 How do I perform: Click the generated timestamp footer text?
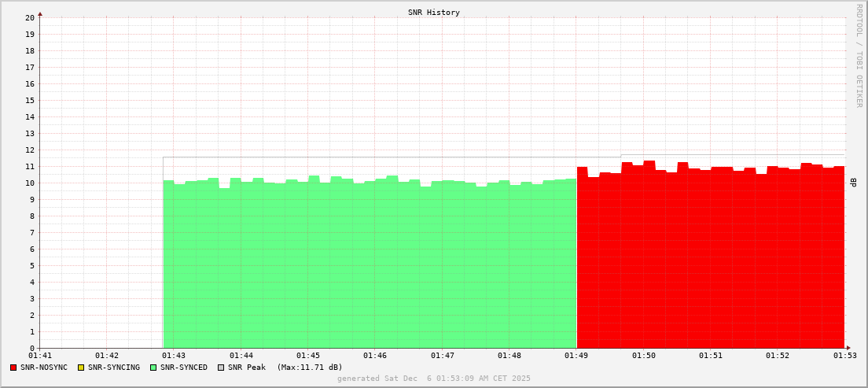pyautogui.click(x=434, y=379)
